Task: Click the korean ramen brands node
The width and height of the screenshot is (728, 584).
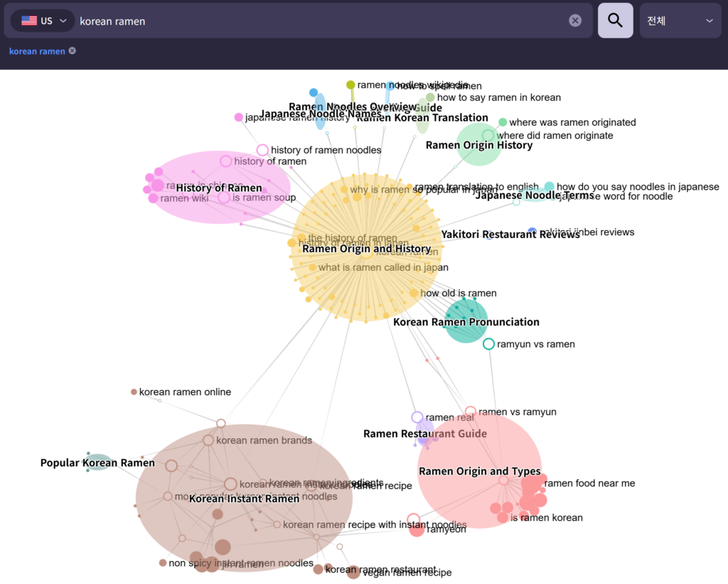Action: point(208,440)
